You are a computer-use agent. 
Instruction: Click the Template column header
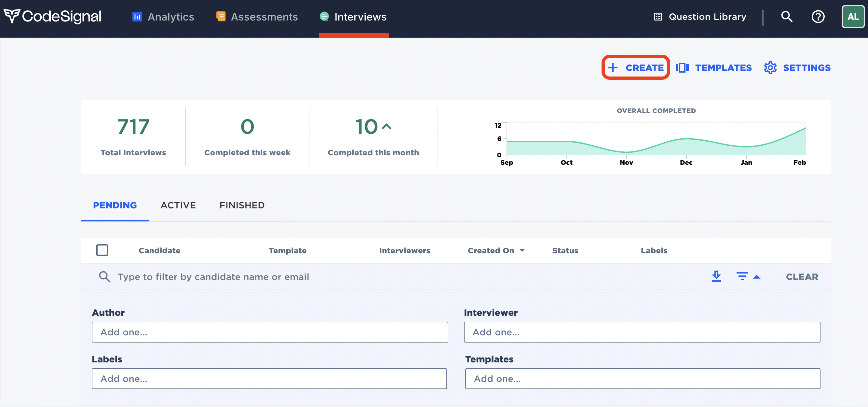click(287, 250)
